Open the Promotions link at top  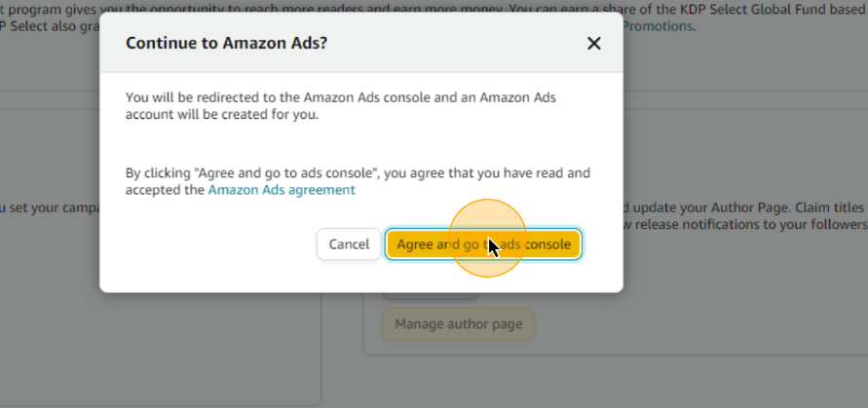[658, 26]
